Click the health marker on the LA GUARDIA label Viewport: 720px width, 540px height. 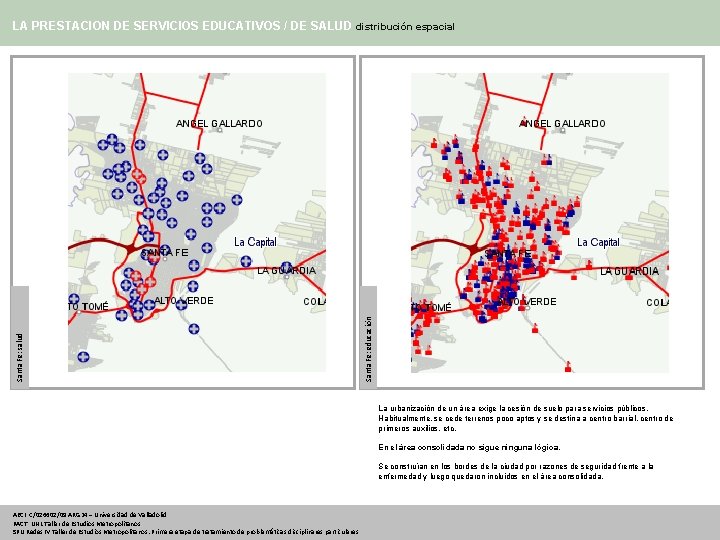[x=287, y=267]
